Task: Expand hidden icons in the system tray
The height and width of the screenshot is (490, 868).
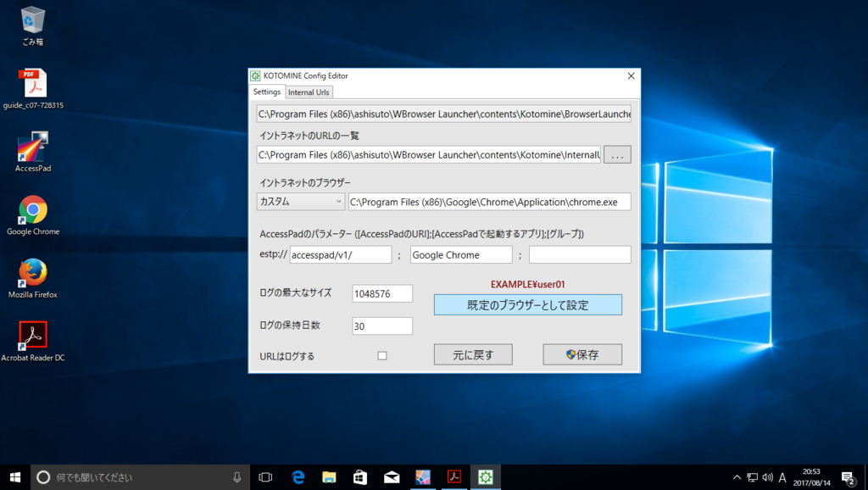Action: pyautogui.click(x=737, y=477)
